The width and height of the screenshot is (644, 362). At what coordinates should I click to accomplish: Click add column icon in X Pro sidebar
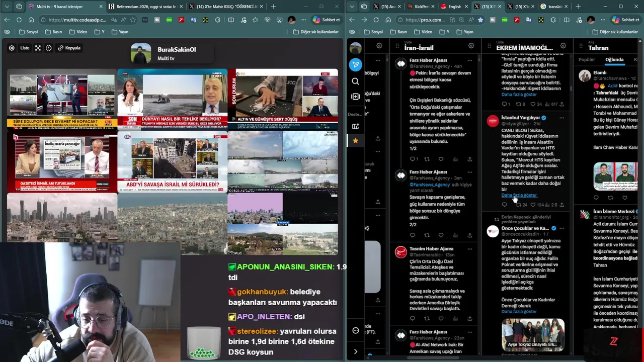point(356,97)
